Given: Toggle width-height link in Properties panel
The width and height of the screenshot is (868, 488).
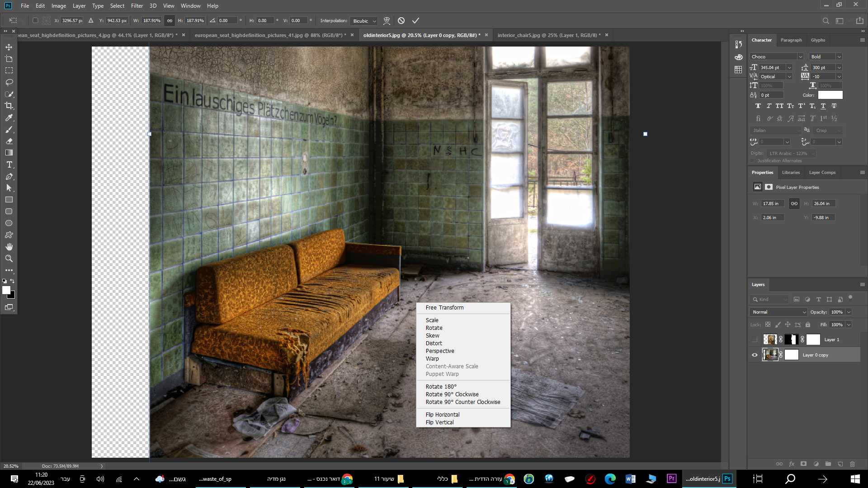Looking at the screenshot, I should (794, 204).
